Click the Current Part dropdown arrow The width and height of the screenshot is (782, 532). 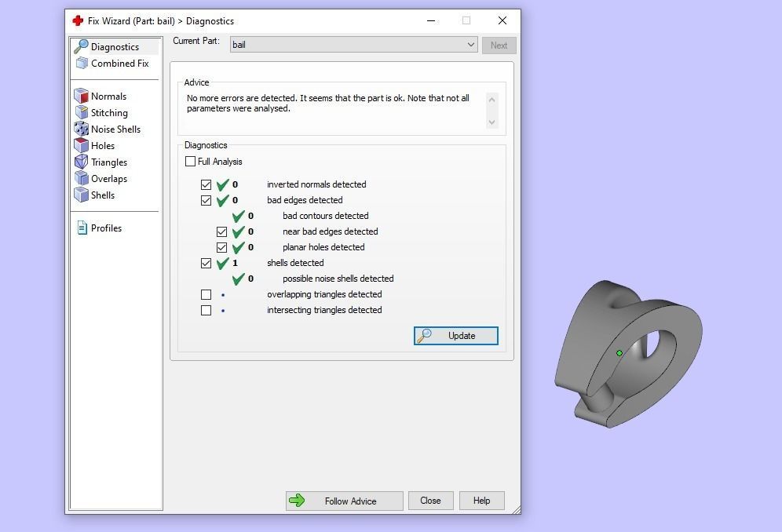(x=470, y=45)
